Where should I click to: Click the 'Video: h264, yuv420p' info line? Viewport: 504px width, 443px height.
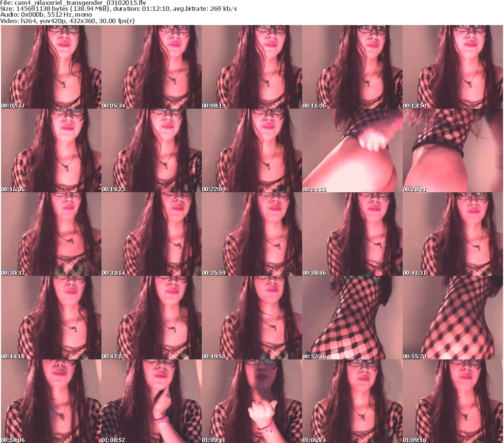tap(67, 21)
